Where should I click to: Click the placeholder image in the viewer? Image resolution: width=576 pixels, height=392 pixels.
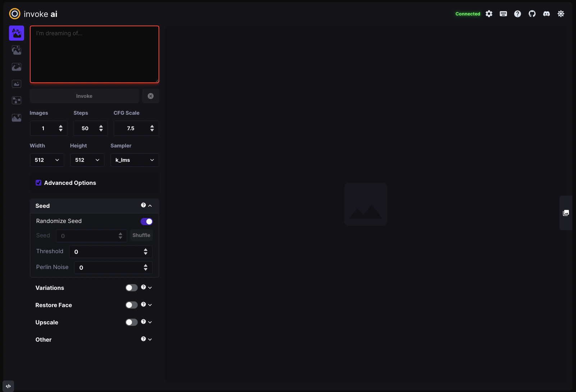click(x=366, y=204)
